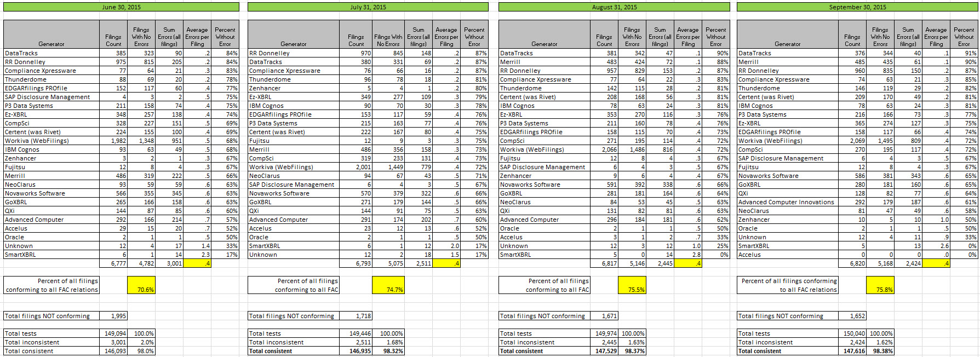Select bold total consistent value 146,935

pos(356,351)
